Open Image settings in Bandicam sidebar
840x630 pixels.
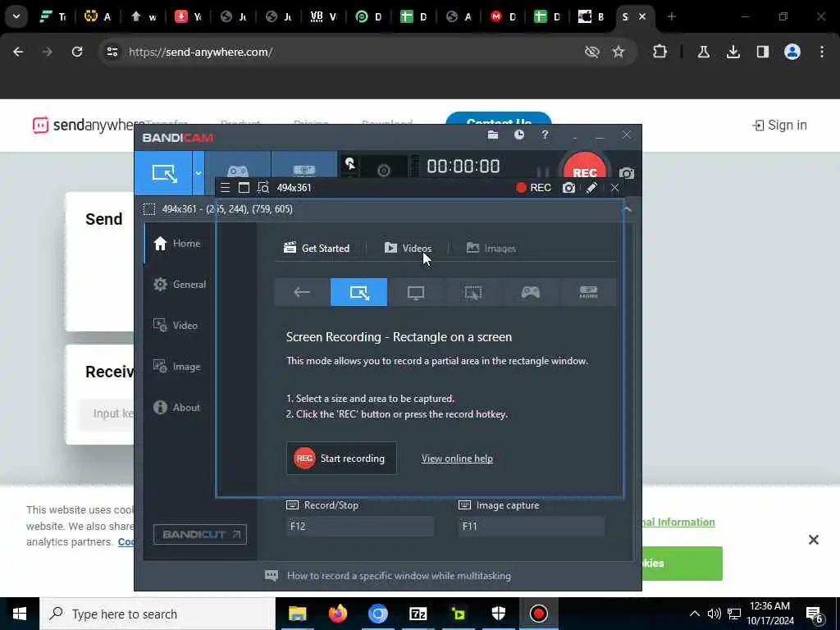[x=177, y=367]
